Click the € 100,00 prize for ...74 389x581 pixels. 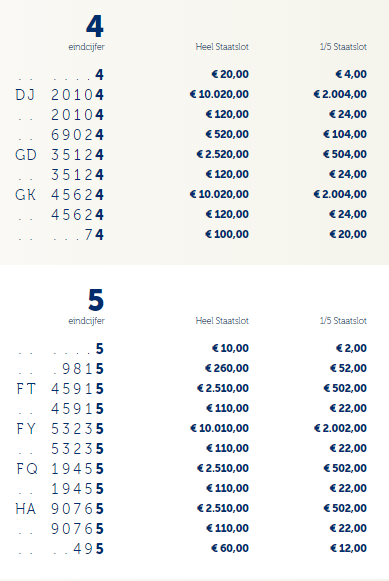[x=227, y=235]
